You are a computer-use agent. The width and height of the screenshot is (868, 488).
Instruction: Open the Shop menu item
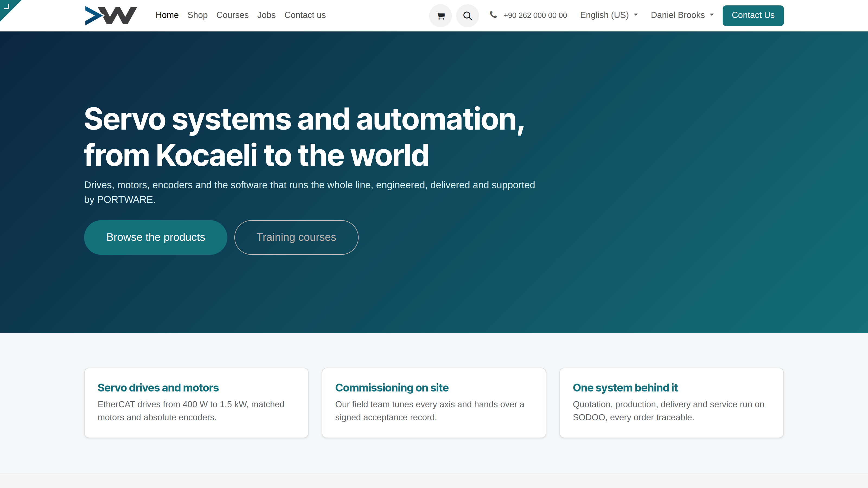pos(197,15)
